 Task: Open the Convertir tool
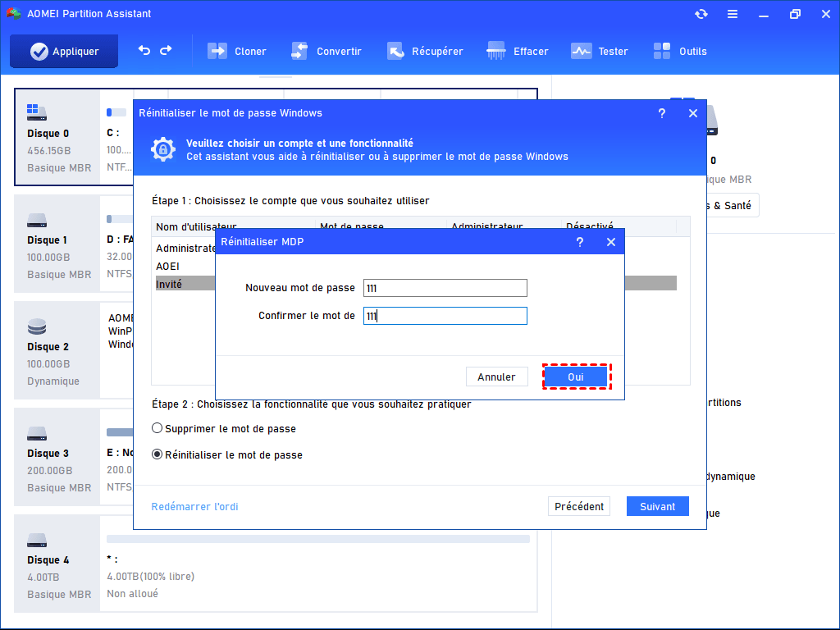[326, 51]
